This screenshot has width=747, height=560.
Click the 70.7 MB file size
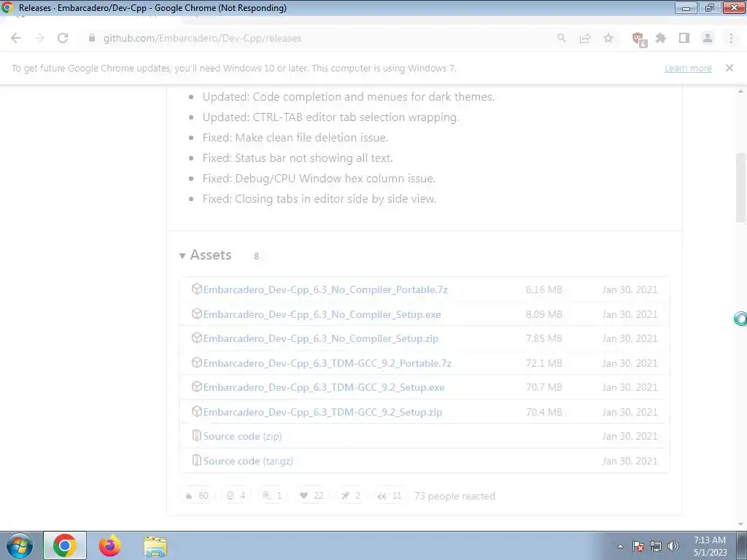544,388
